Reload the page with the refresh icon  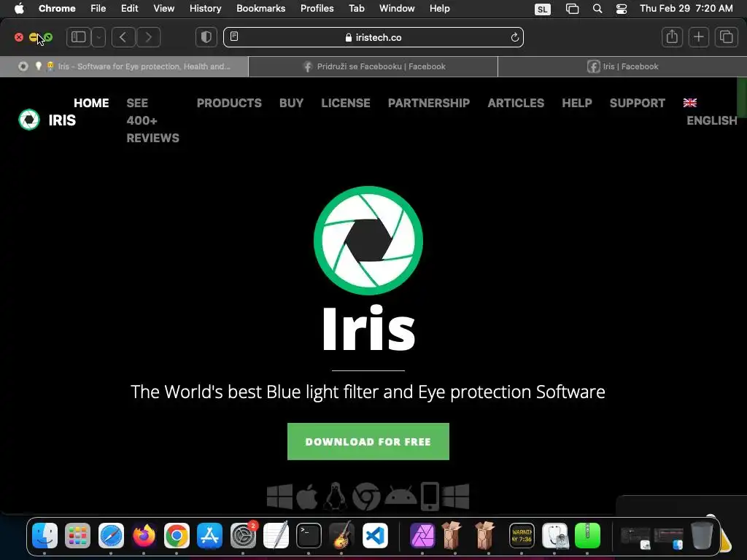[514, 37]
